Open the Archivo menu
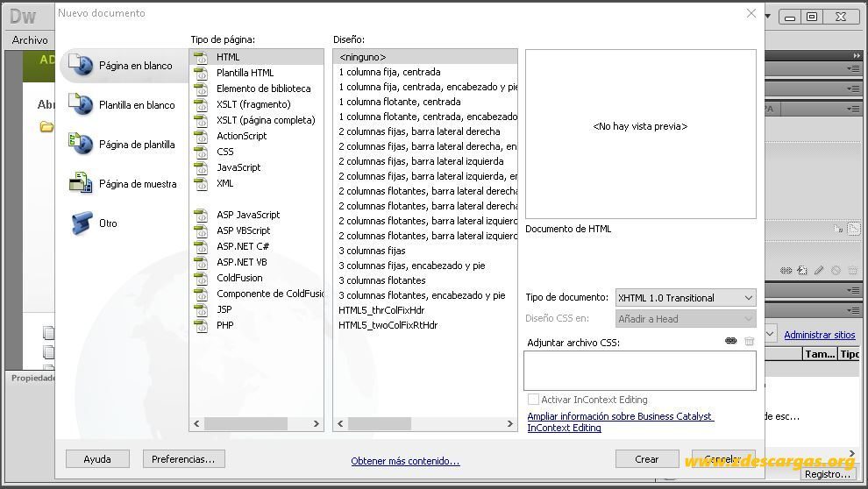The height and width of the screenshot is (489, 868). (30, 39)
